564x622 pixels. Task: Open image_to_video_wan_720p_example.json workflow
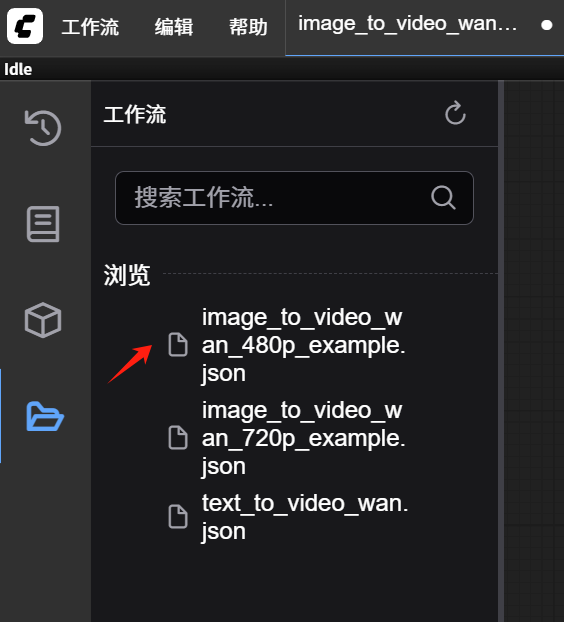click(304, 438)
